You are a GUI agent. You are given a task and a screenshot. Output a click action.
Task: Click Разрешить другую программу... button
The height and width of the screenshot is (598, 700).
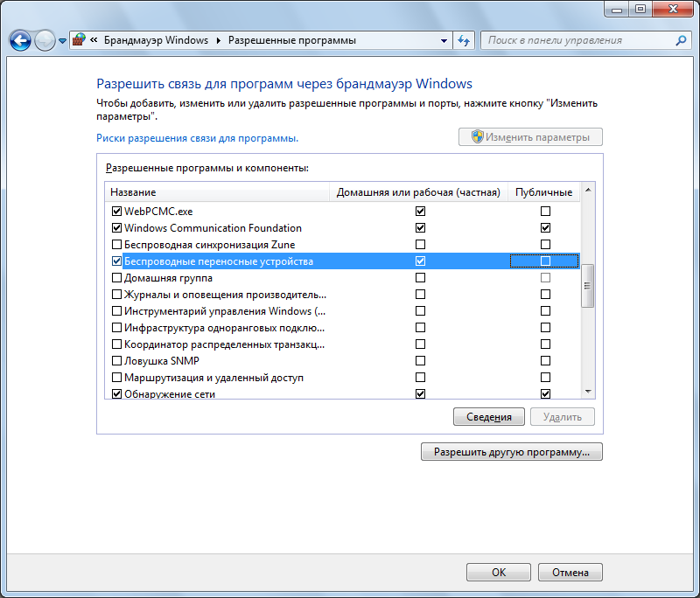tap(512, 452)
